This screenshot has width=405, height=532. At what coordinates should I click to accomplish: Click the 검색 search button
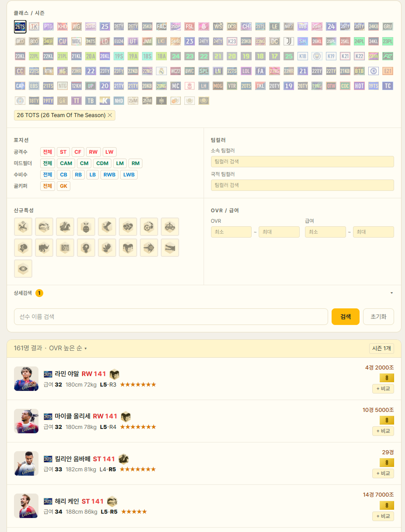coord(345,317)
